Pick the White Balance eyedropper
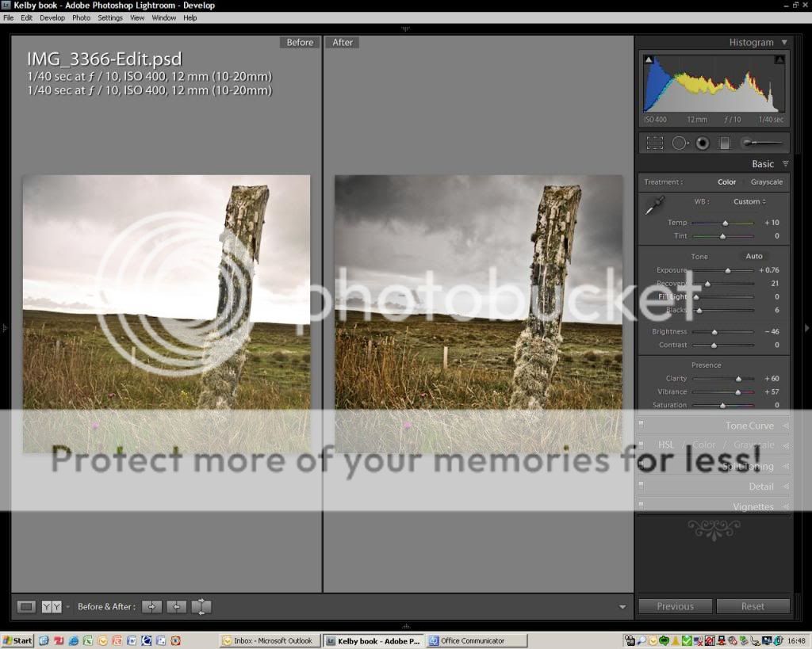 pyautogui.click(x=653, y=206)
